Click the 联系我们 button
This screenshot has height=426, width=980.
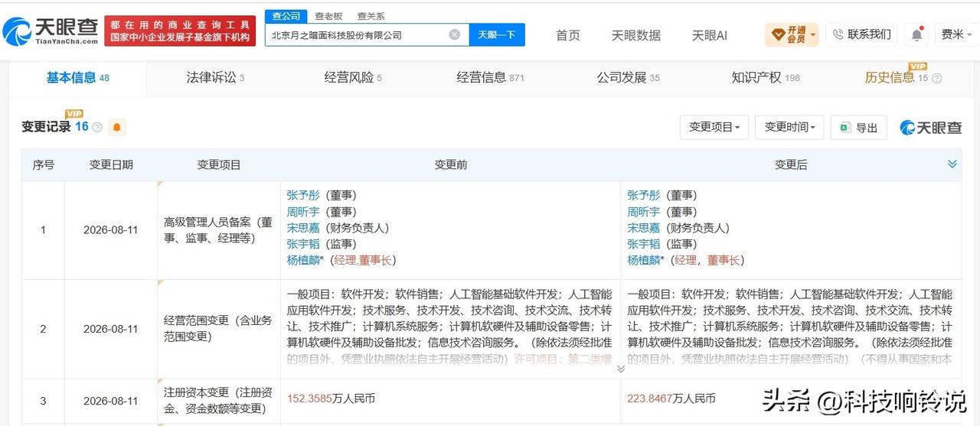point(861,34)
